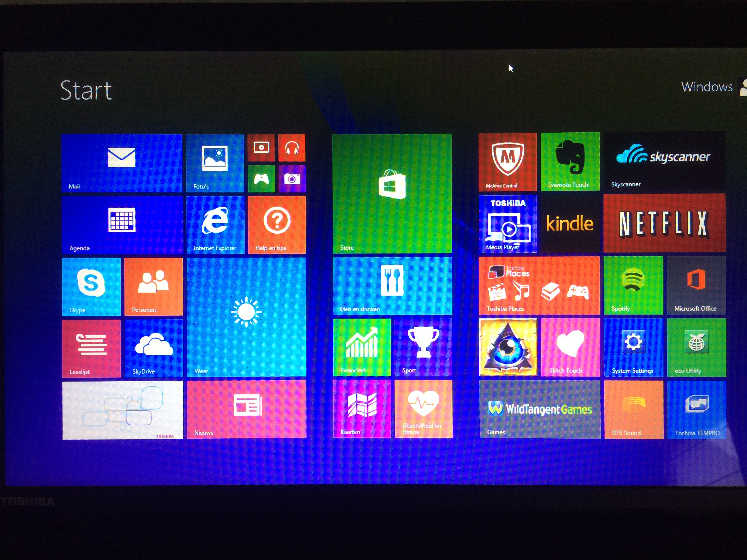The width and height of the screenshot is (747, 560).
Task: Open the Xbox Games controller tile
Action: [261, 179]
